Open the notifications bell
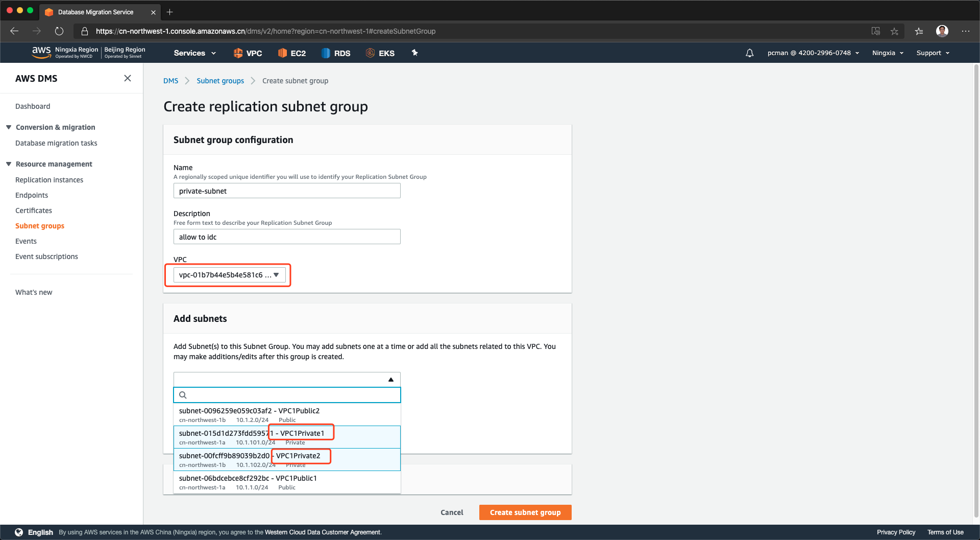Viewport: 980px width, 540px height. tap(749, 53)
